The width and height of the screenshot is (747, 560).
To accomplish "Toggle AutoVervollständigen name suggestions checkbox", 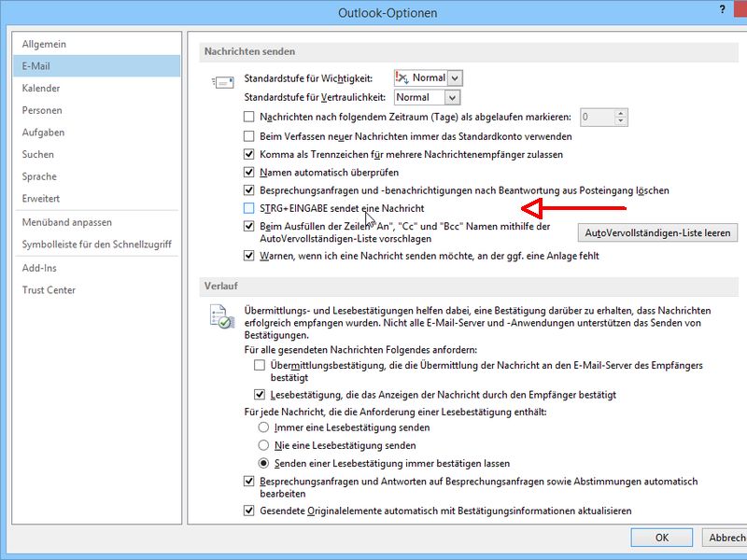I will 248,226.
